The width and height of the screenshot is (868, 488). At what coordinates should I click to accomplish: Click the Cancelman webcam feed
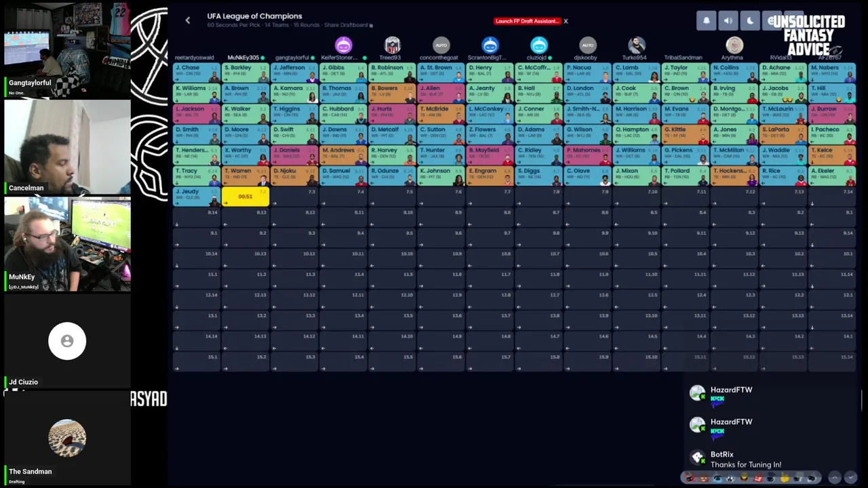pyautogui.click(x=67, y=147)
